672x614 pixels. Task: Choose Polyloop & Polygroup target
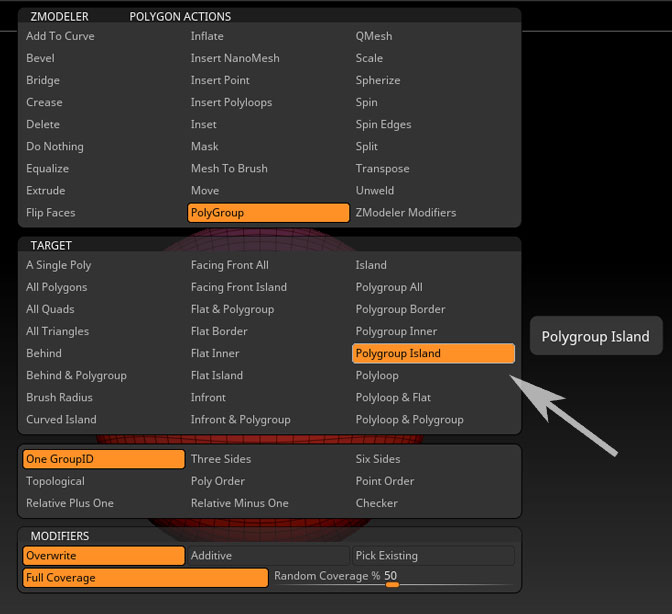pyautogui.click(x=409, y=419)
